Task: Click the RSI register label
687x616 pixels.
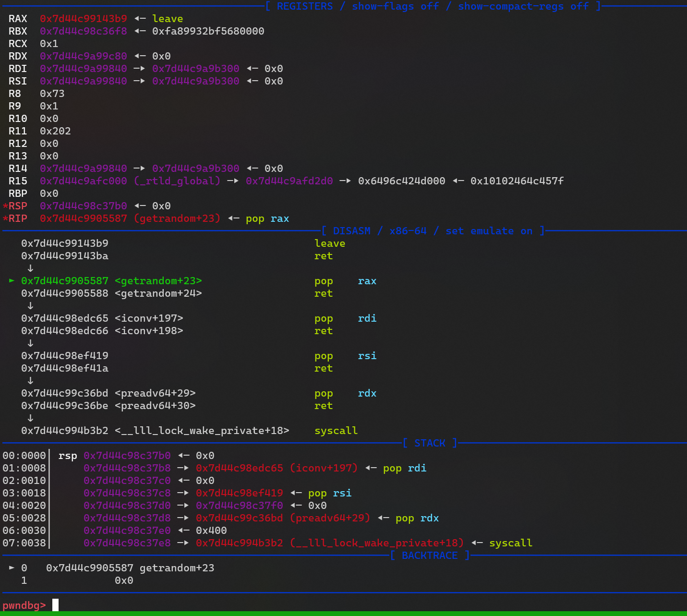Action: pos(18,81)
